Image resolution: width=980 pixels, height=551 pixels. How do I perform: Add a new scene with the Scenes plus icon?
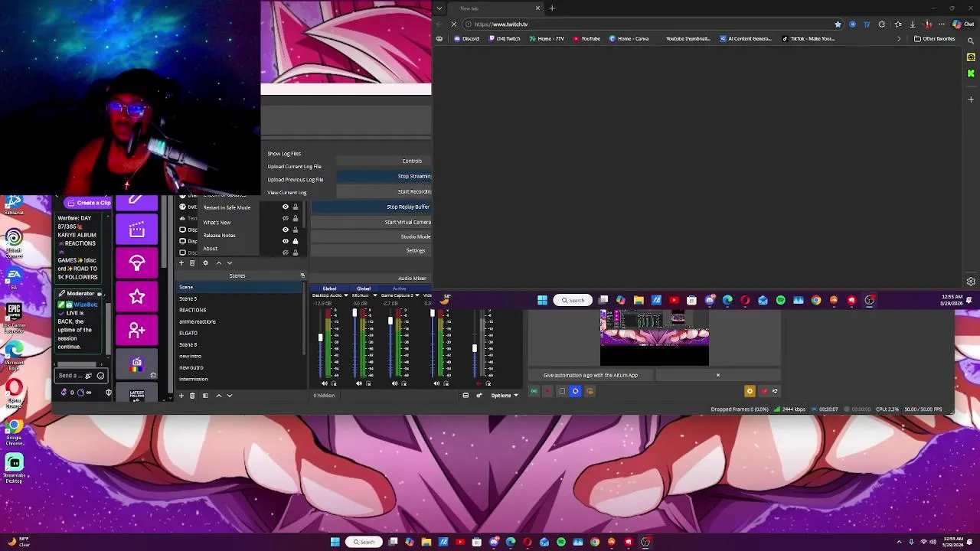click(181, 396)
